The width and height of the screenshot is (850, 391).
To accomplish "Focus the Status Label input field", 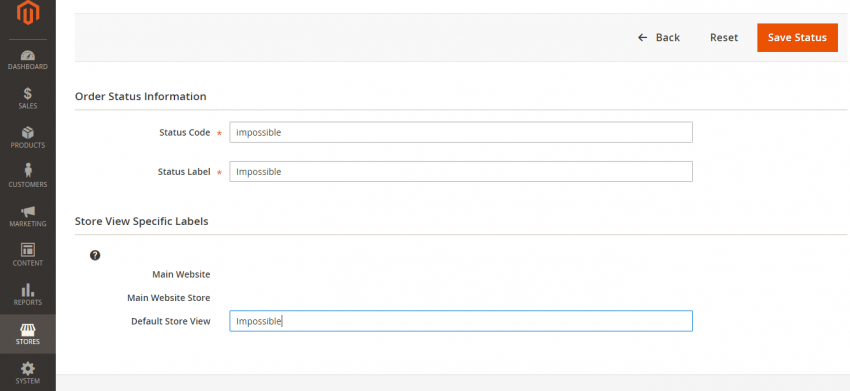I will (x=461, y=171).
